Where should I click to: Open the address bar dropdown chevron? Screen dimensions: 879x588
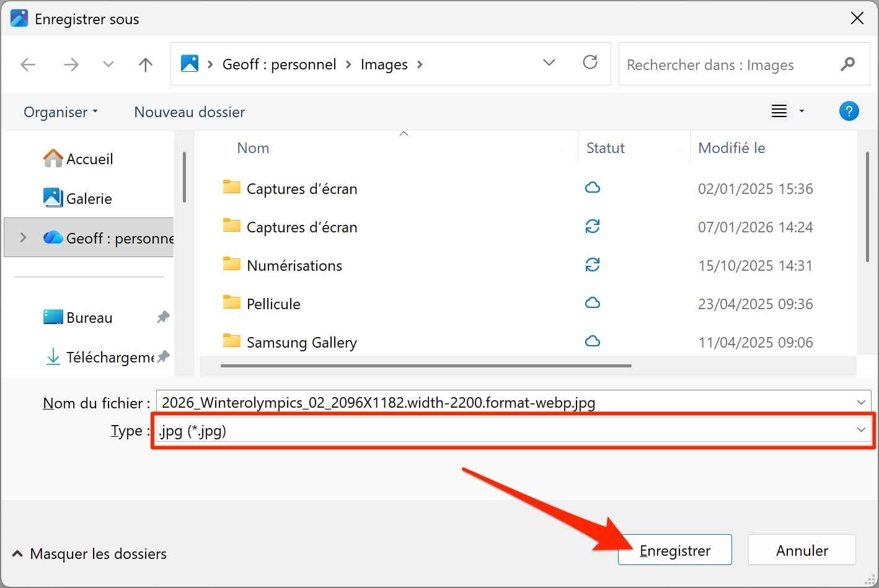tap(548, 63)
